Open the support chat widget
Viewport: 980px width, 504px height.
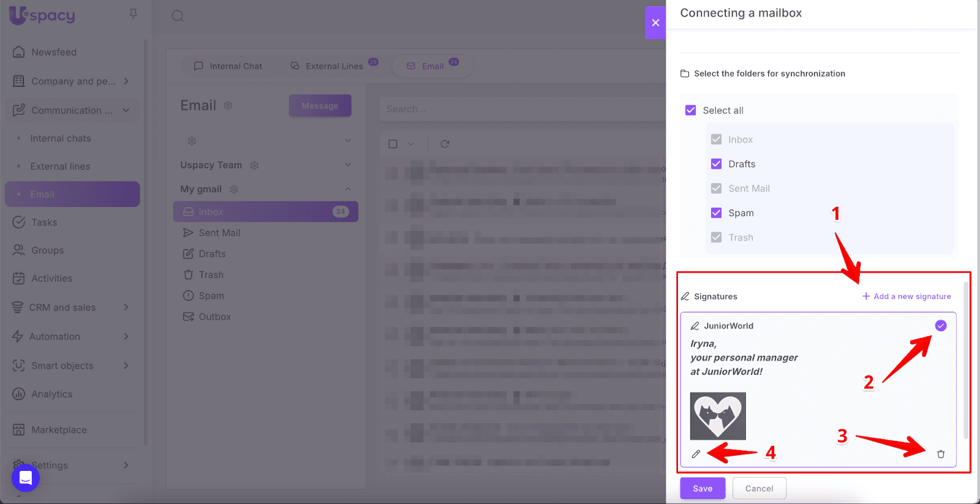[26, 478]
